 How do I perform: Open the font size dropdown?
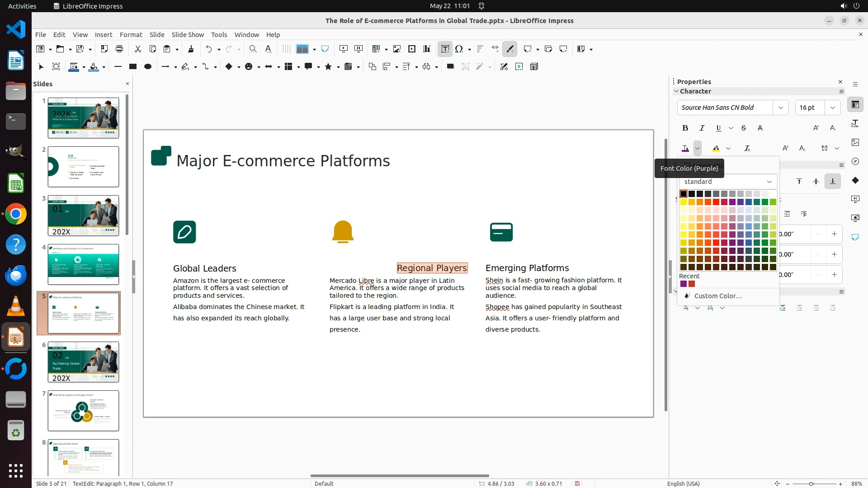(832, 108)
